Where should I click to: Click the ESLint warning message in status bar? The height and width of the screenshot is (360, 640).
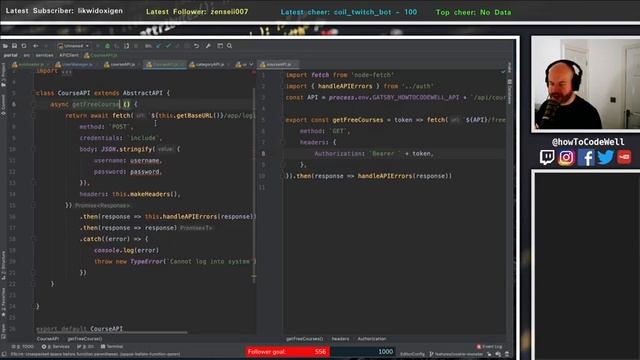(95, 354)
